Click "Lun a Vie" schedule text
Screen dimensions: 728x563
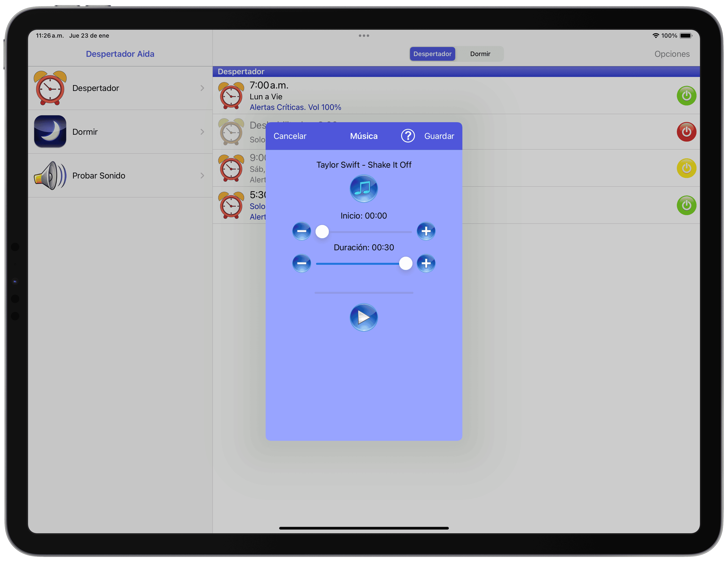(266, 97)
